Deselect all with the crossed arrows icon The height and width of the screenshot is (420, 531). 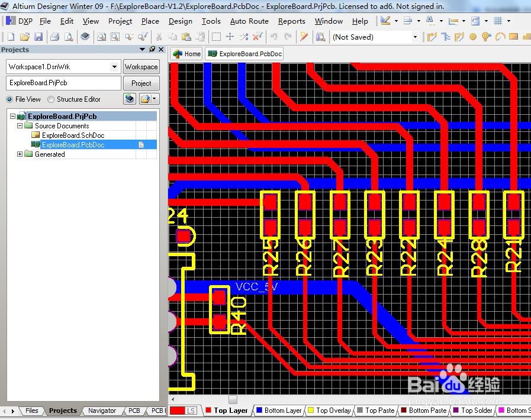(244, 37)
